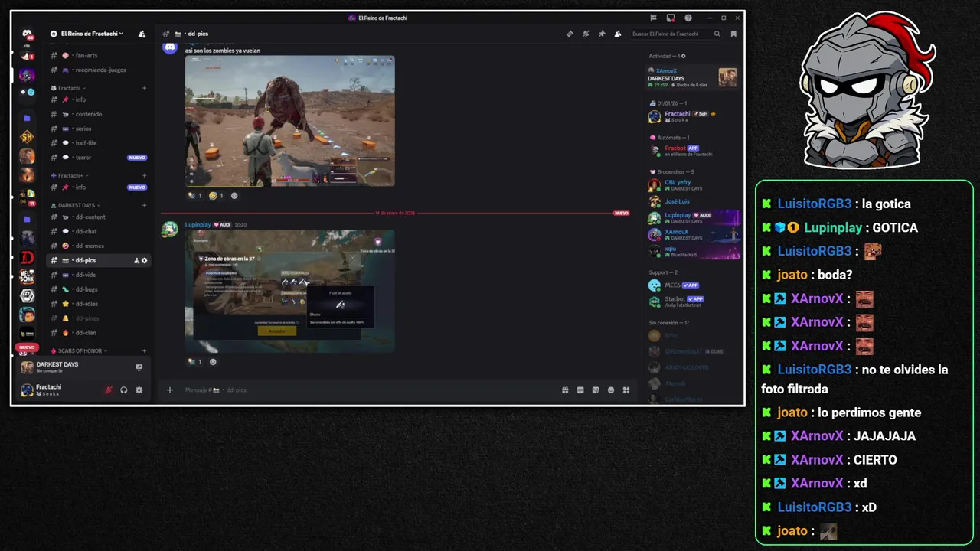Add reaction to zombies image message

pos(234,196)
